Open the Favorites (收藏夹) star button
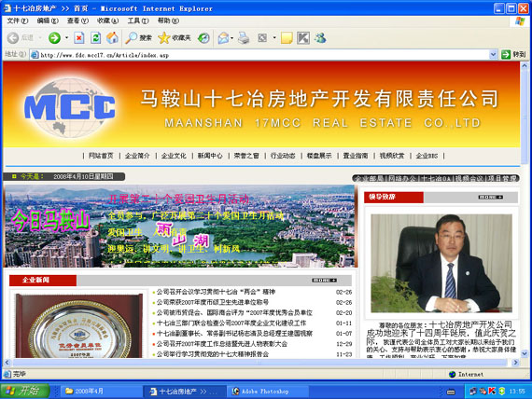532x399 pixels. [175, 37]
